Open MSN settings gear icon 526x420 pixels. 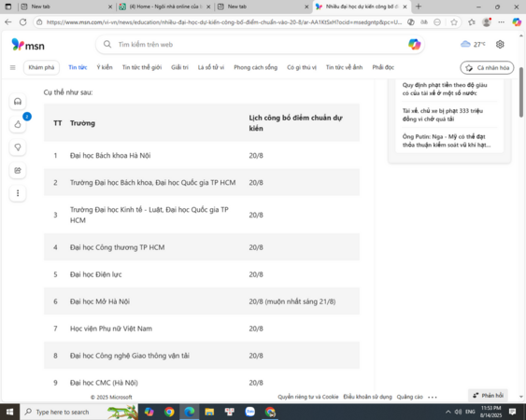(500, 44)
